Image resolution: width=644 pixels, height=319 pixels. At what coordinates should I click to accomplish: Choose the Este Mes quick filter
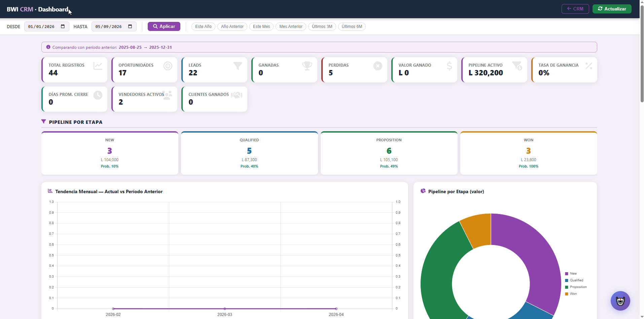tap(261, 27)
